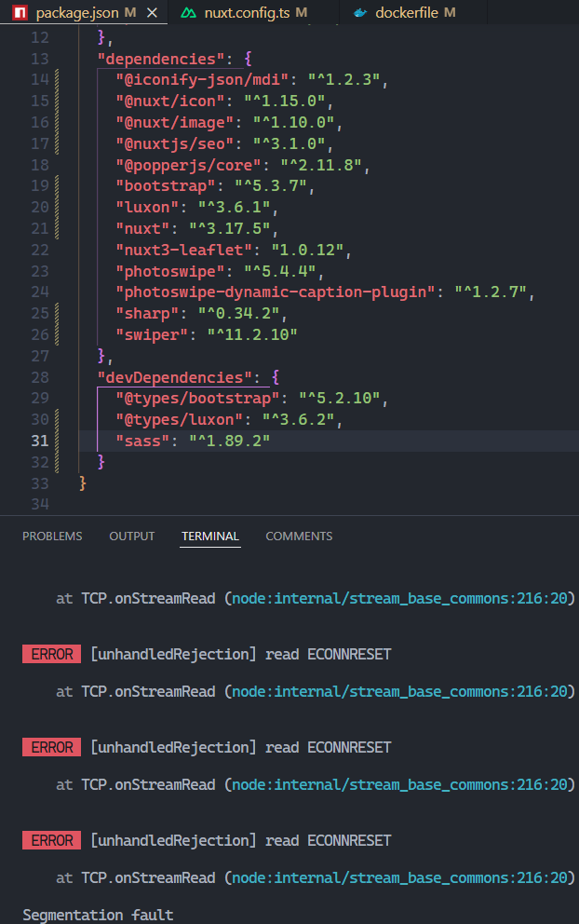Open the last node:internal/stream_base_commons:216:20 link above Segmentation fault
This screenshot has height=924, width=579.
click(399, 878)
